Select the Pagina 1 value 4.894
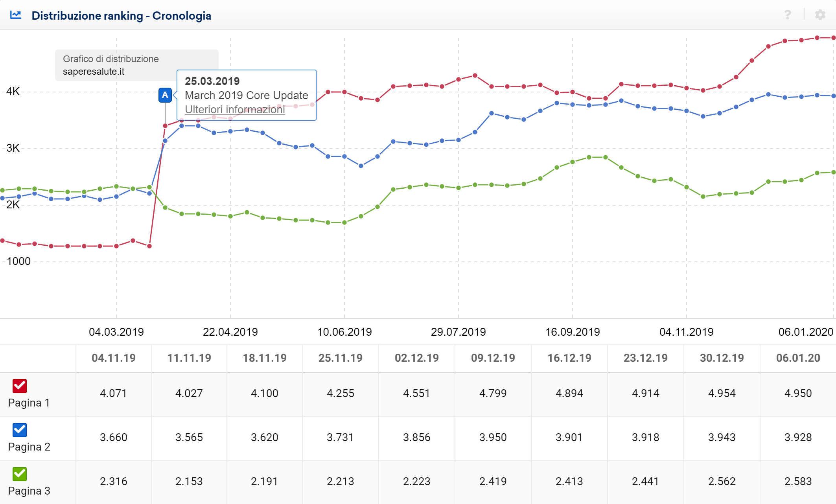The height and width of the screenshot is (504, 836). tap(569, 394)
